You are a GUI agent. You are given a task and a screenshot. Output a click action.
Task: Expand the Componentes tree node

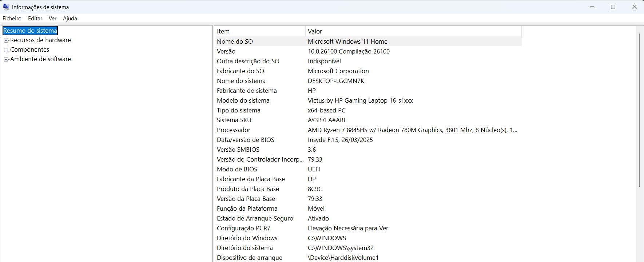(6, 50)
